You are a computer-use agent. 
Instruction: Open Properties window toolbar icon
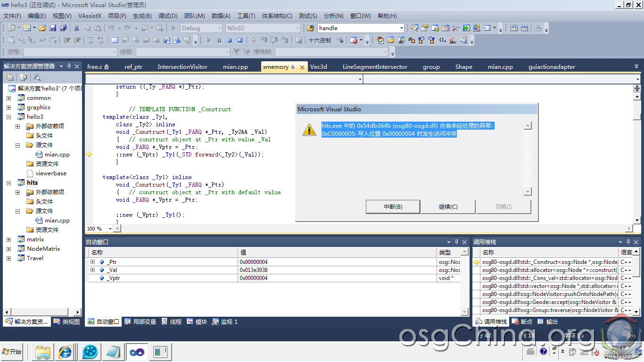pyautogui.click(x=425, y=28)
